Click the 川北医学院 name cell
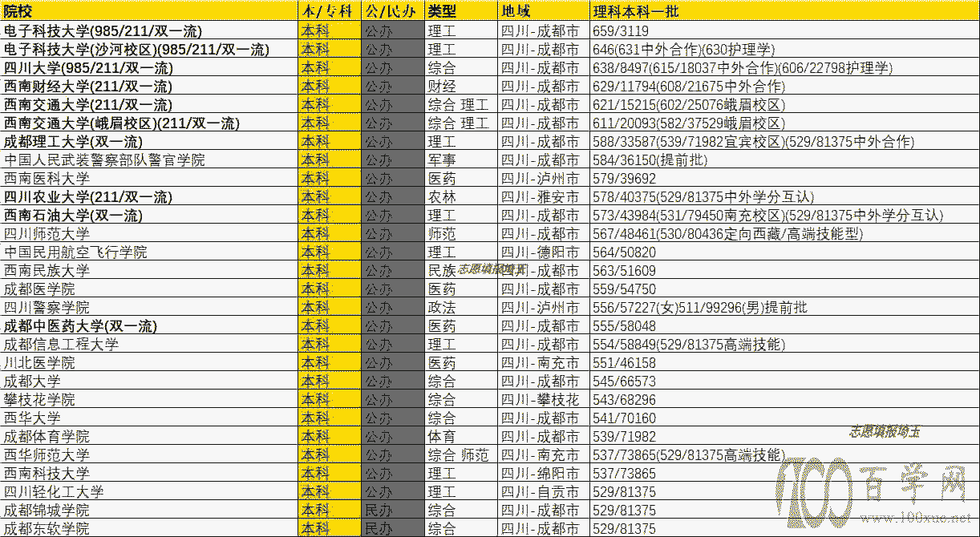The height and width of the screenshot is (537, 980). click(x=149, y=363)
